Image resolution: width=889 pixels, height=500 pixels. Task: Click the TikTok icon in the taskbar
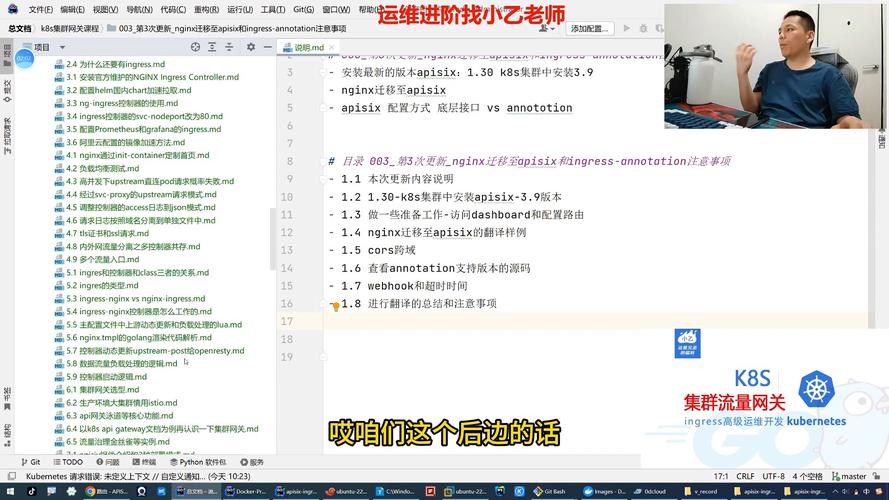pyautogui.click(x=31, y=491)
